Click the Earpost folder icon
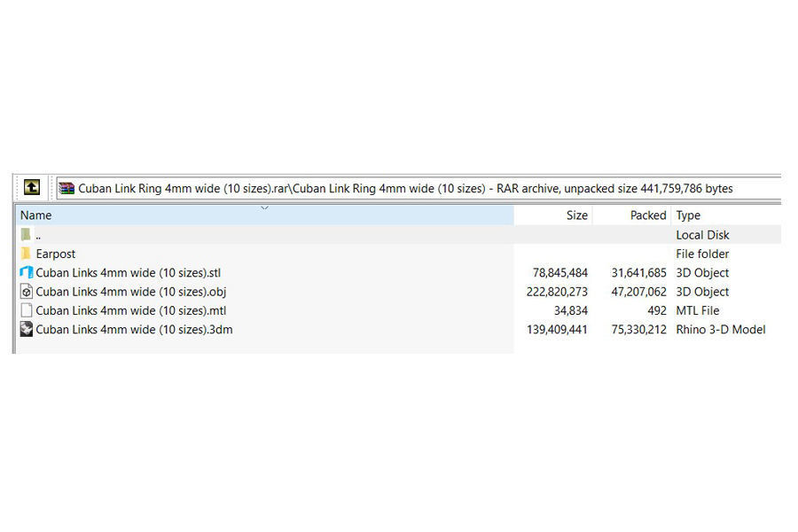The height and width of the screenshot is (532, 798). 26,254
